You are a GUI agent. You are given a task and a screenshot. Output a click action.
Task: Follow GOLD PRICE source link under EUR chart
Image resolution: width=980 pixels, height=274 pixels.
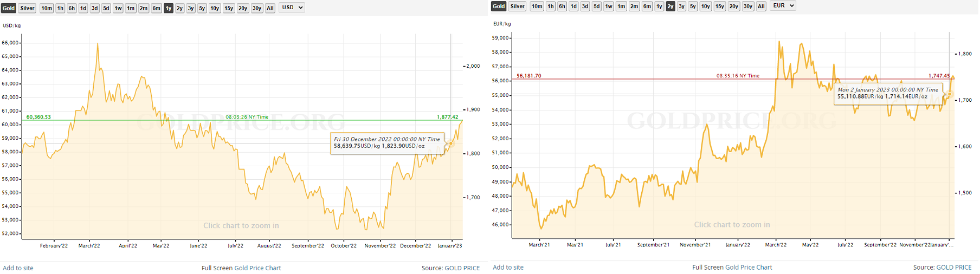coord(954,267)
